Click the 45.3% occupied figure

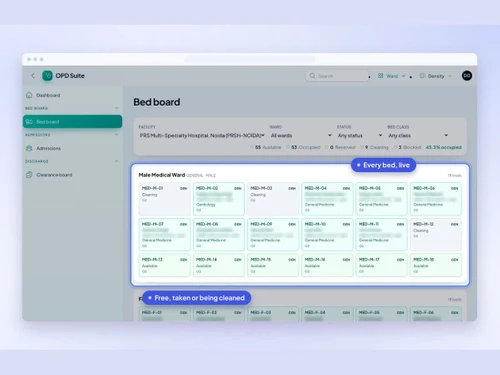[444, 147]
